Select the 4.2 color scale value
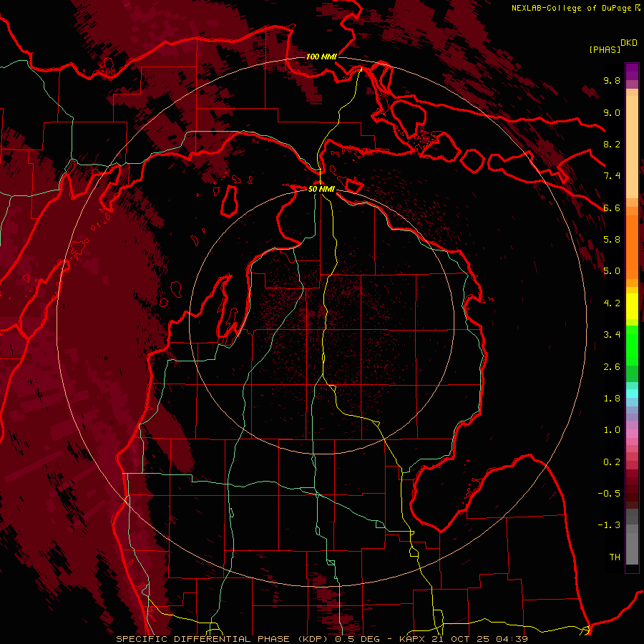Image resolution: width=644 pixels, height=644 pixels. [x=612, y=303]
